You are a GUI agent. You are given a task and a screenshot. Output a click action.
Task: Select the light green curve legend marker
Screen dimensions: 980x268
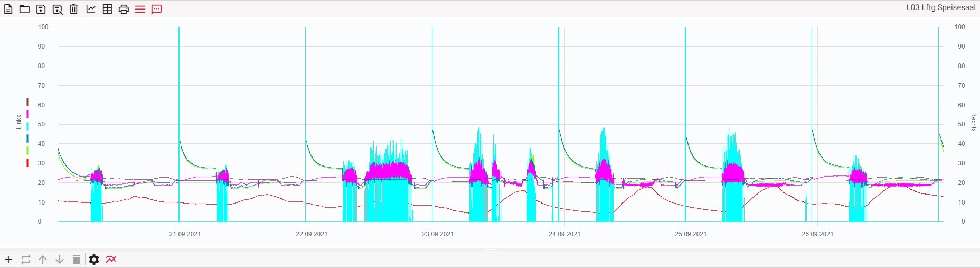coord(27,151)
